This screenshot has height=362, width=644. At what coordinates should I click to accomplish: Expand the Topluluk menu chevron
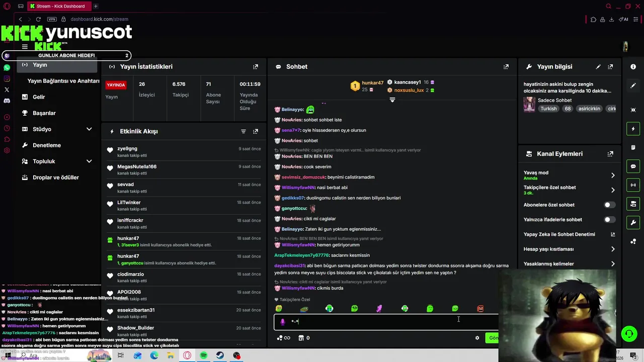(89, 161)
